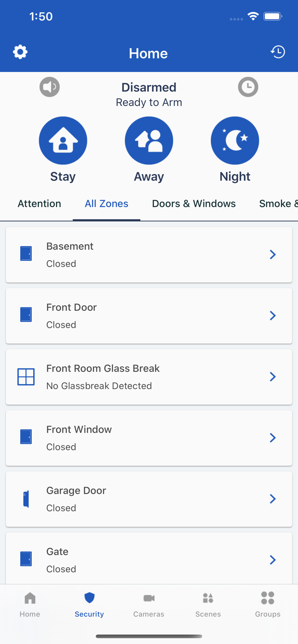Expand the Garage Door sensor details

pyautogui.click(x=149, y=499)
